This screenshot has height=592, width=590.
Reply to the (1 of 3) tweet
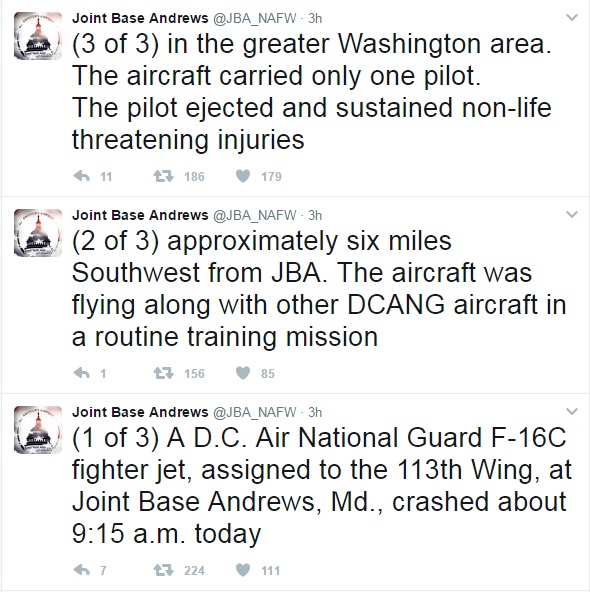pos(82,570)
